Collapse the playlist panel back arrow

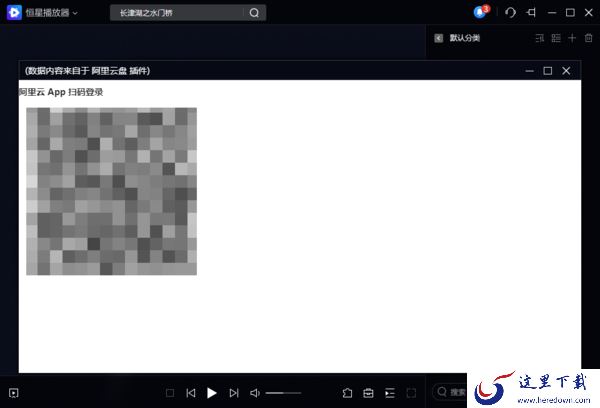[439, 38]
